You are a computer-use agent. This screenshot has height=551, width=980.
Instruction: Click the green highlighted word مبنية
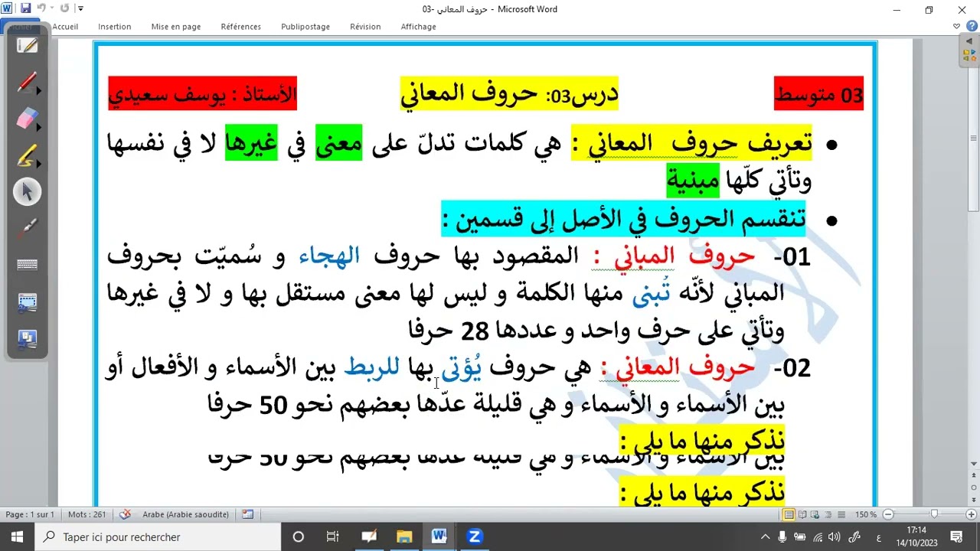[693, 180]
